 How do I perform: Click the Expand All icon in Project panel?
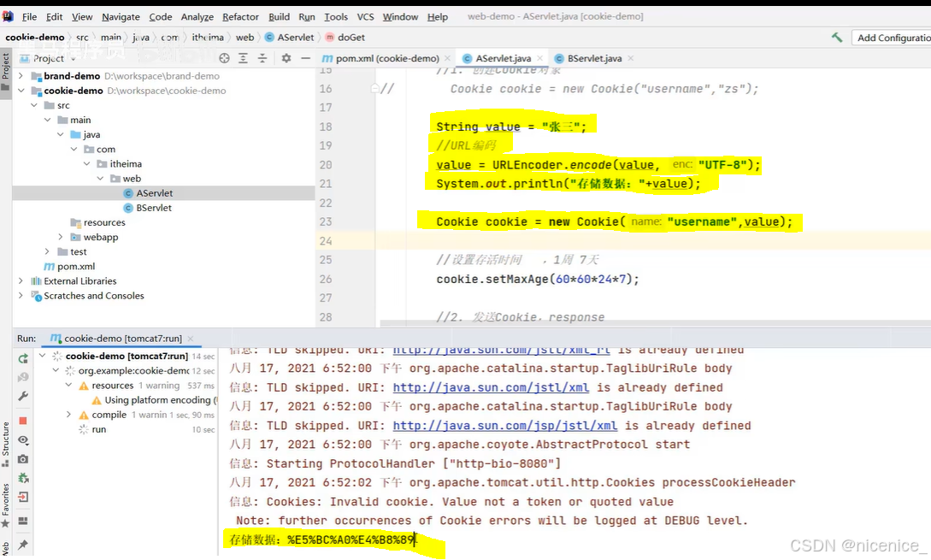pos(243,58)
